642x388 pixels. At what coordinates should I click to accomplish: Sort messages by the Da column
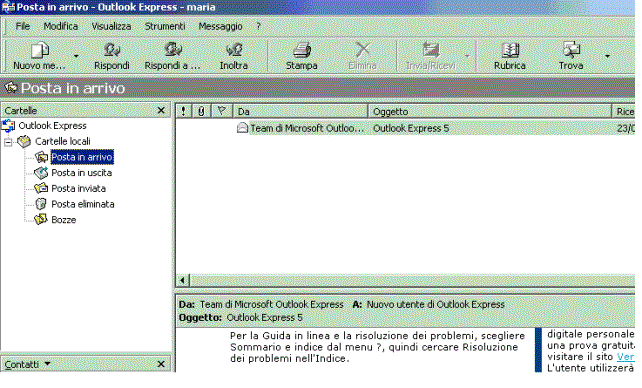[300, 111]
